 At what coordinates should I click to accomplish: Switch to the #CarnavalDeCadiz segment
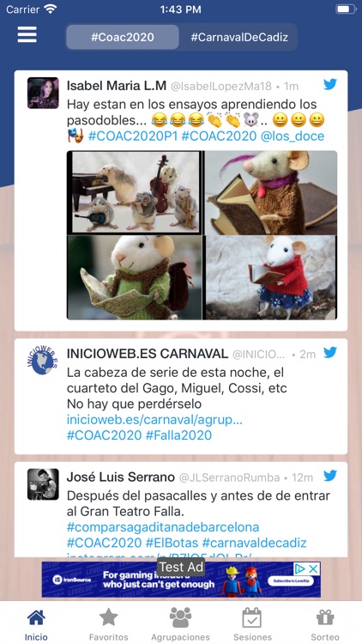[x=238, y=38]
